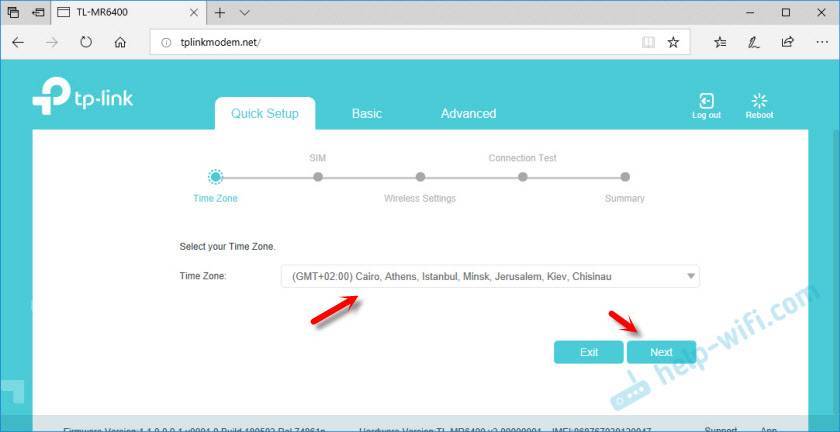Click the Share icon in toolbar
The width and height of the screenshot is (840, 432).
pos(788,42)
